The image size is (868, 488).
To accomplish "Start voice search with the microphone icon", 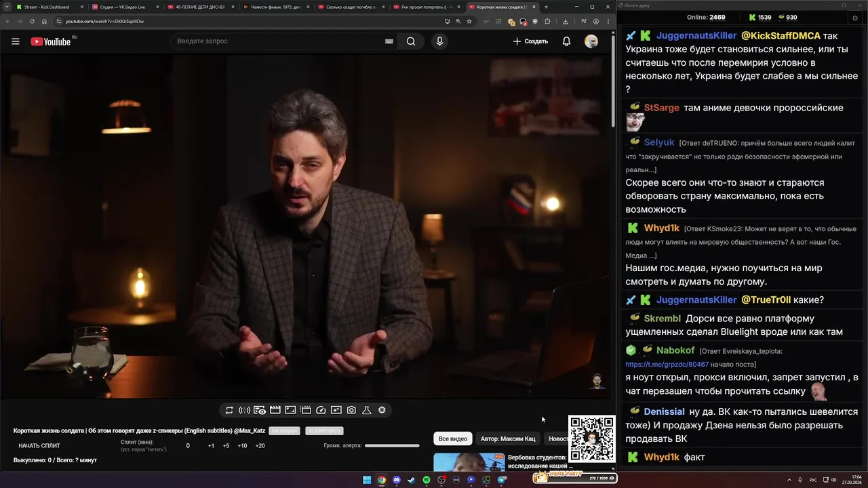I will 439,41.
